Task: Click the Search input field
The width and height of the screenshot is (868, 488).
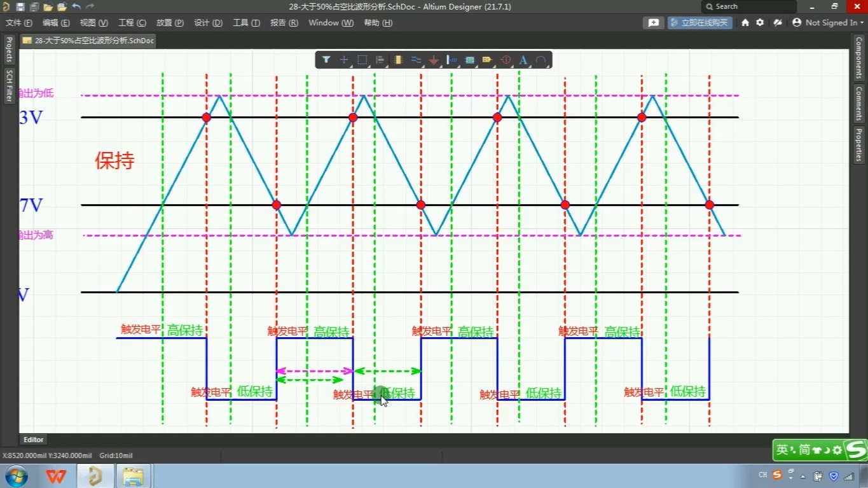Action: coord(748,6)
